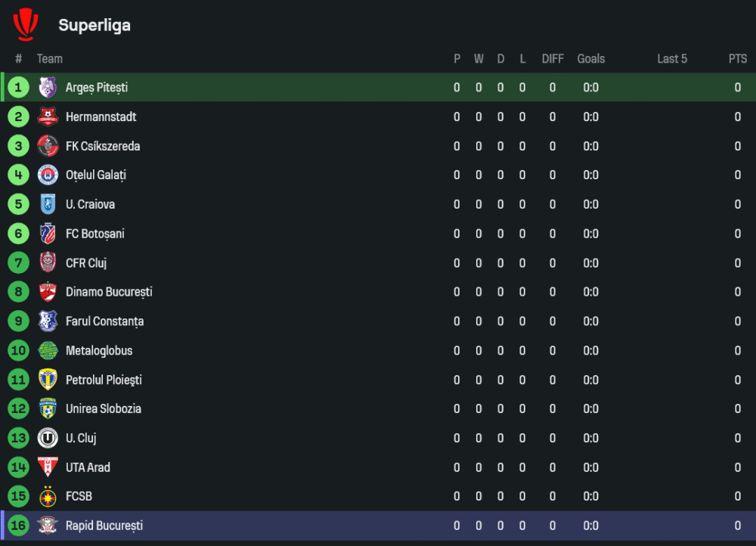The height and width of the screenshot is (546, 756).
Task: Select the position 12 badge for Unirea Slobozia
Action: click(x=18, y=409)
